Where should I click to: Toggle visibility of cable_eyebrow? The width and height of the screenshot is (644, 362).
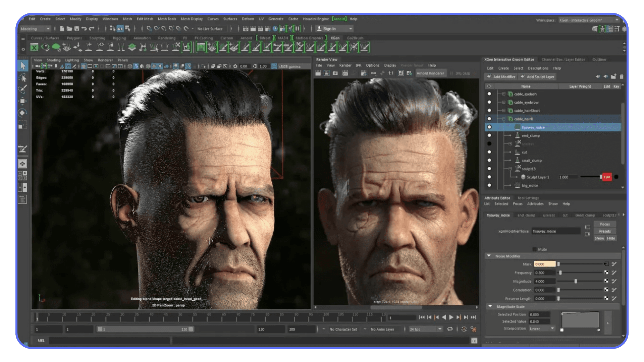[x=489, y=102]
